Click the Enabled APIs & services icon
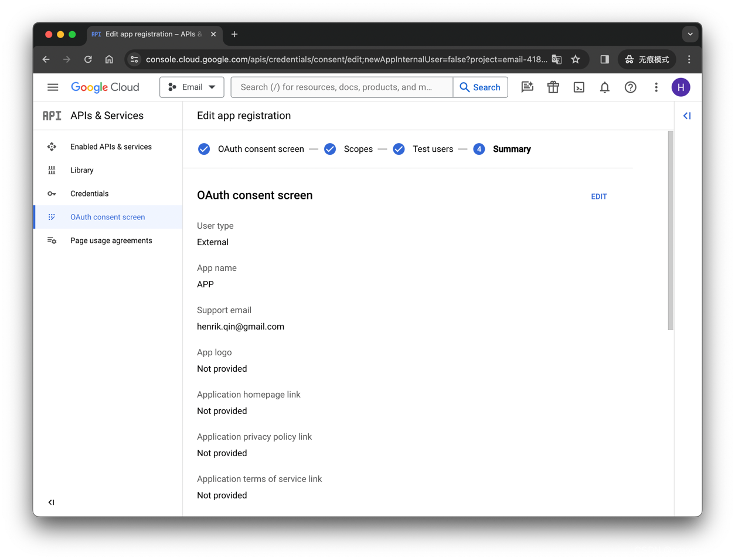 coord(52,147)
